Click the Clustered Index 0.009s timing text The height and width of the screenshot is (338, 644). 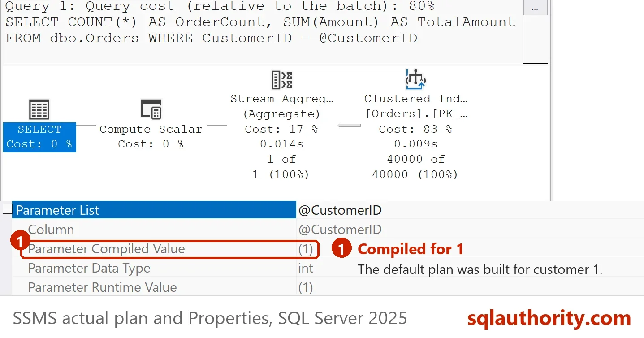coord(415,144)
